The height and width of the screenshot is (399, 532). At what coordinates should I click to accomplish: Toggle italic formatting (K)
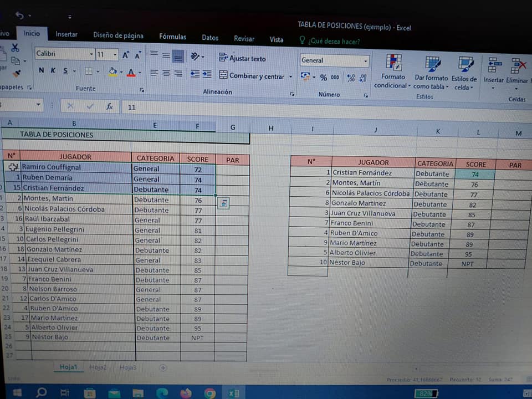53,70
